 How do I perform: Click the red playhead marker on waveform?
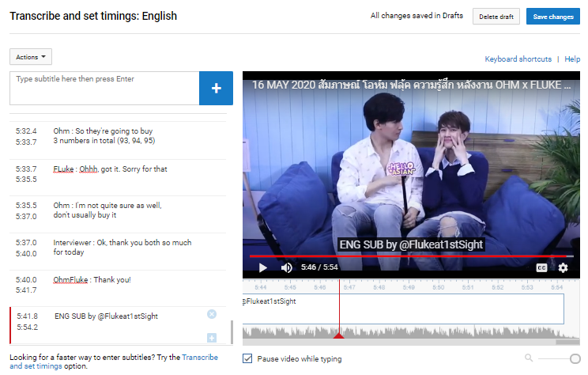(x=339, y=335)
